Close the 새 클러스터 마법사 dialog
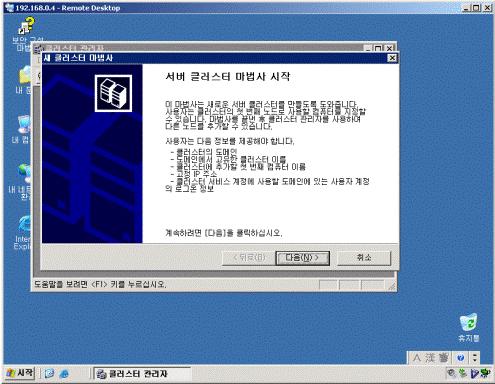Image resolution: width=495 pixels, height=384 pixels. pos(392,58)
